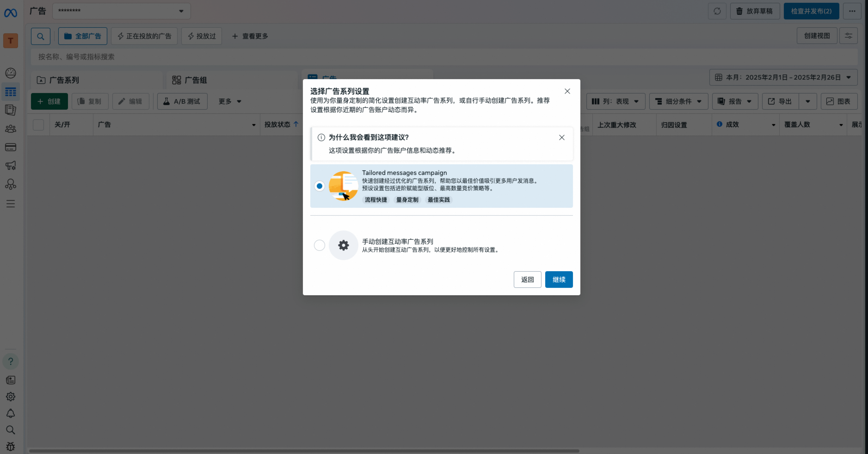Viewport: 868px width, 454px height.
Task: Open the account overview gauge icon
Action: pos(11,73)
